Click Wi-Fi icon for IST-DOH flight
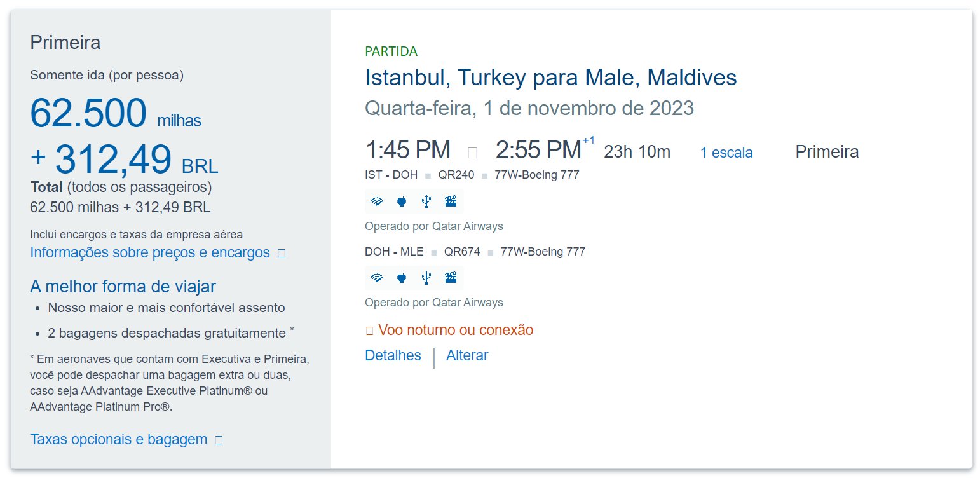The height and width of the screenshot is (478, 980). (x=378, y=202)
